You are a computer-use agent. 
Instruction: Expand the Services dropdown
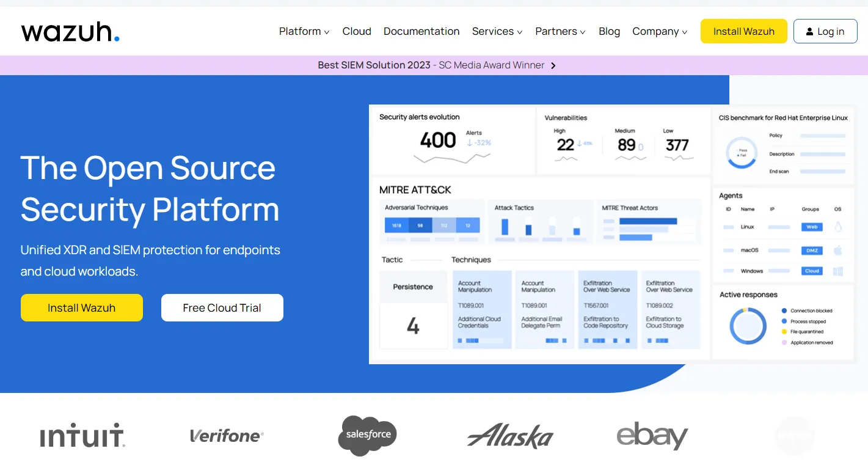(x=497, y=31)
